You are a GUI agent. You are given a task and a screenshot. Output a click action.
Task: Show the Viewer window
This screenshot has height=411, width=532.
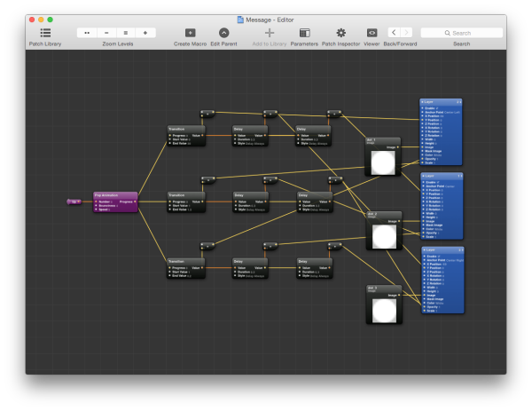pyautogui.click(x=372, y=33)
